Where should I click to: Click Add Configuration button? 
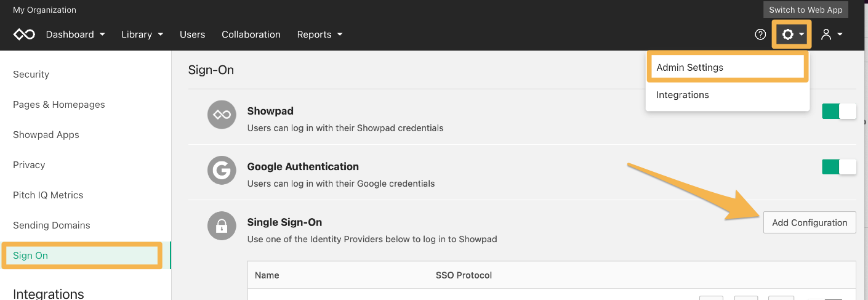tap(810, 222)
